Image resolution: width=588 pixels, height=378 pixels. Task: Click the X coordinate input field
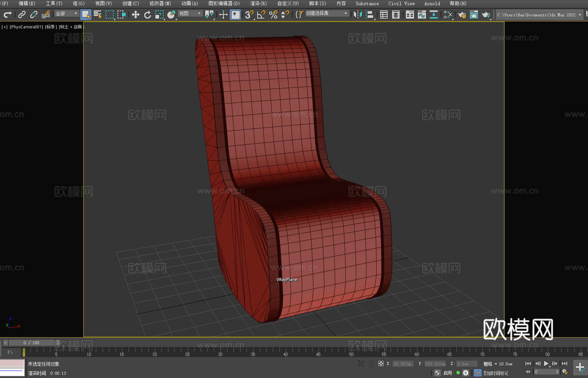pyautogui.click(x=403, y=364)
